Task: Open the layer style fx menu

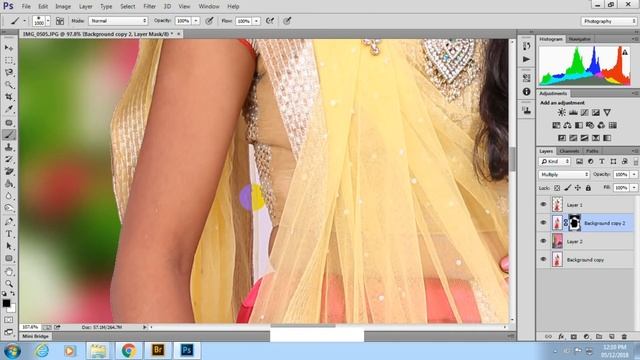Action: (561, 337)
